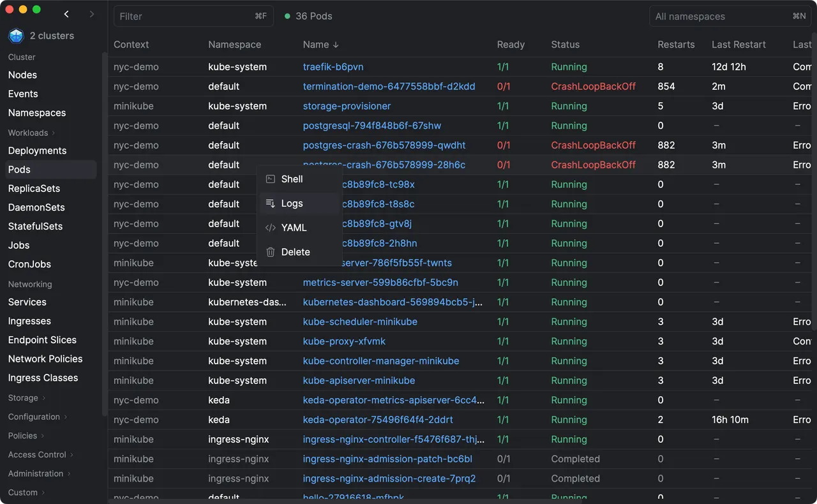
Task: Sort by the Last Restart column header
Action: point(738,45)
